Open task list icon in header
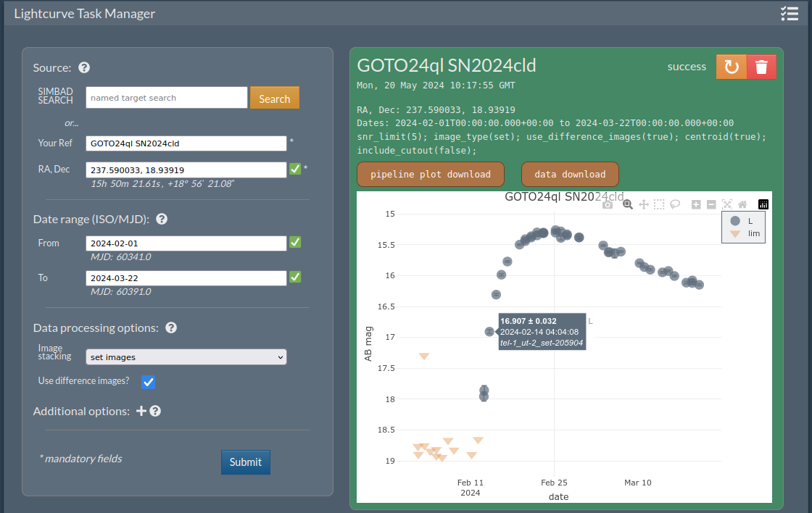Screen dimensions: 812x513 coord(789,13)
